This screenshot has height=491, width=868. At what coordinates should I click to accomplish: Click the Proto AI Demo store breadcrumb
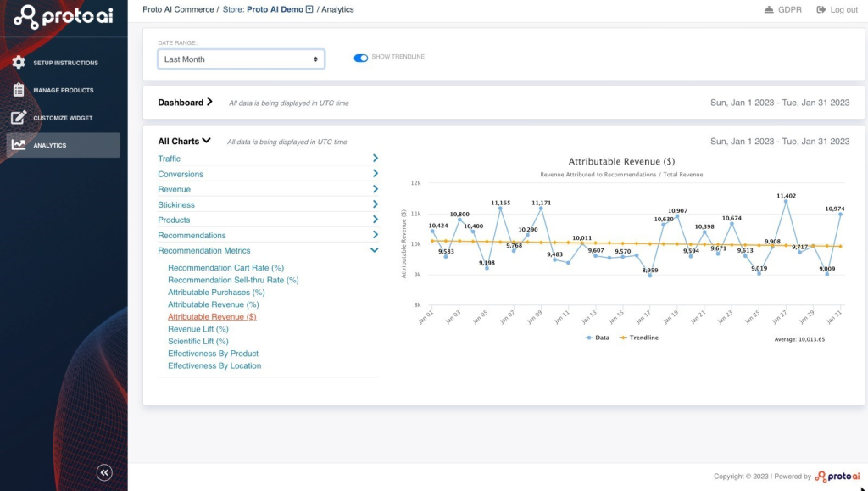(275, 9)
